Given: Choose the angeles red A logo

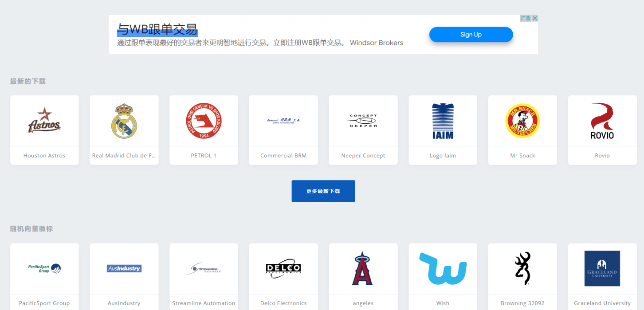Looking at the screenshot, I should pyautogui.click(x=363, y=268).
